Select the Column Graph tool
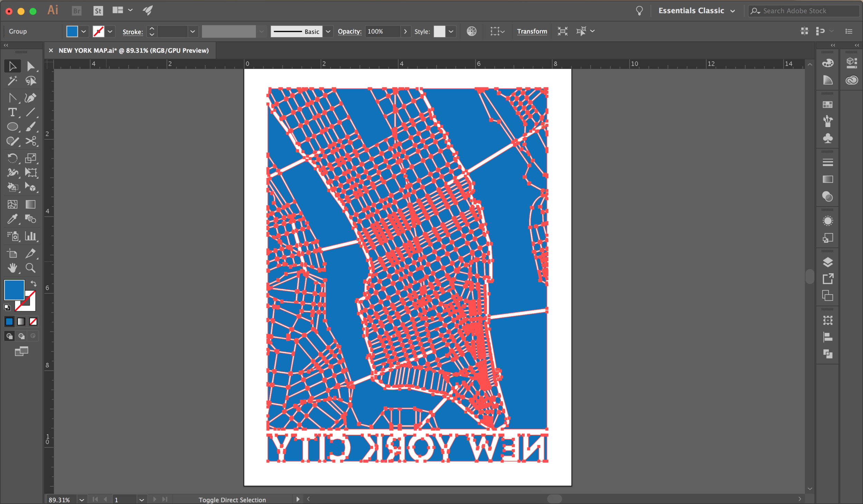The height and width of the screenshot is (504, 863). coord(30,236)
